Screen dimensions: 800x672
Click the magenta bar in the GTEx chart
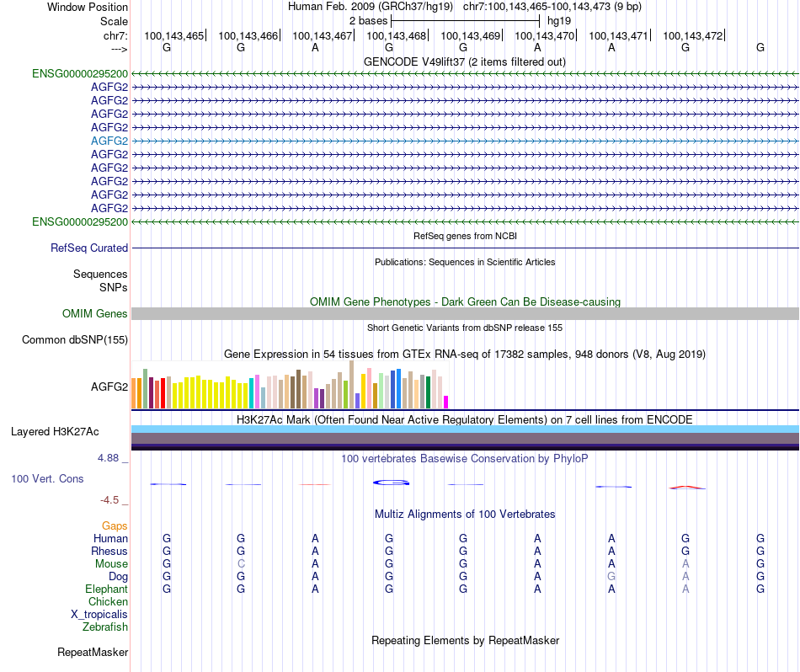click(x=446, y=402)
